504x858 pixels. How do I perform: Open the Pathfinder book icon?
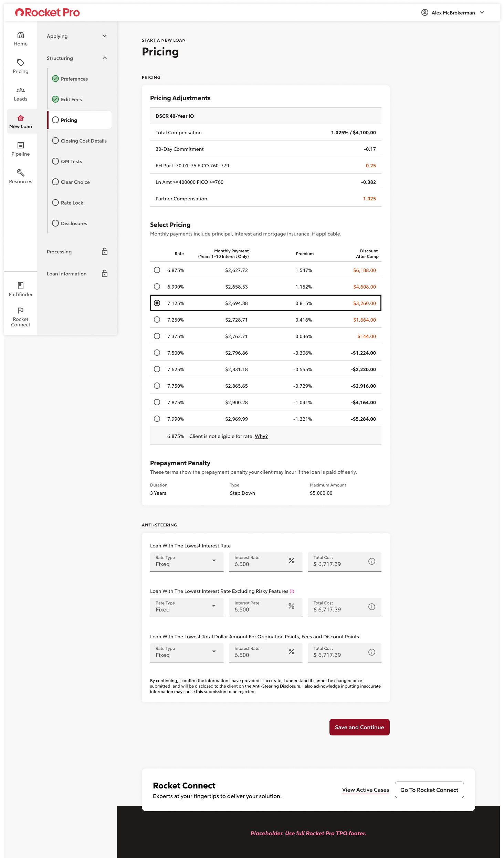coord(21,286)
